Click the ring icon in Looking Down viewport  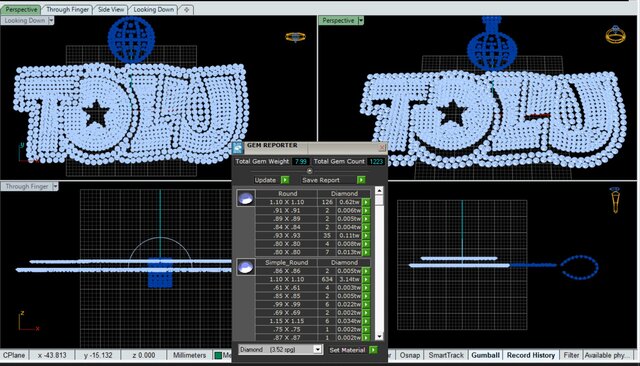[296, 37]
